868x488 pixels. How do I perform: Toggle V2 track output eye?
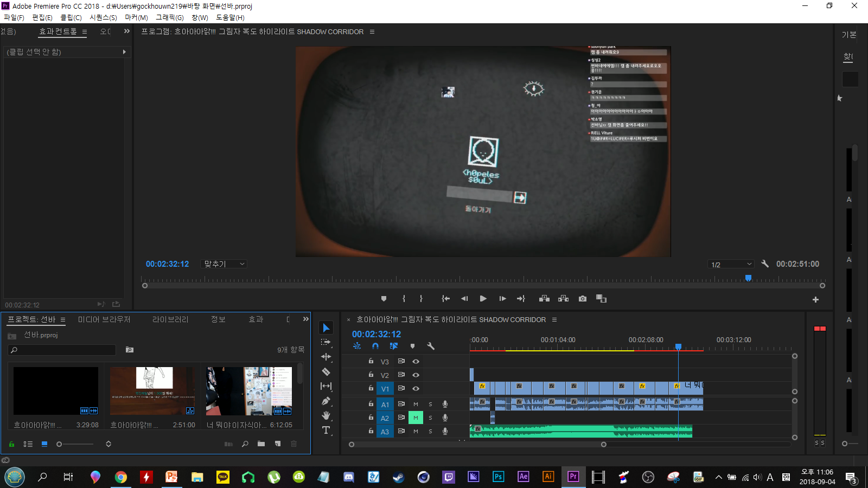pos(416,375)
